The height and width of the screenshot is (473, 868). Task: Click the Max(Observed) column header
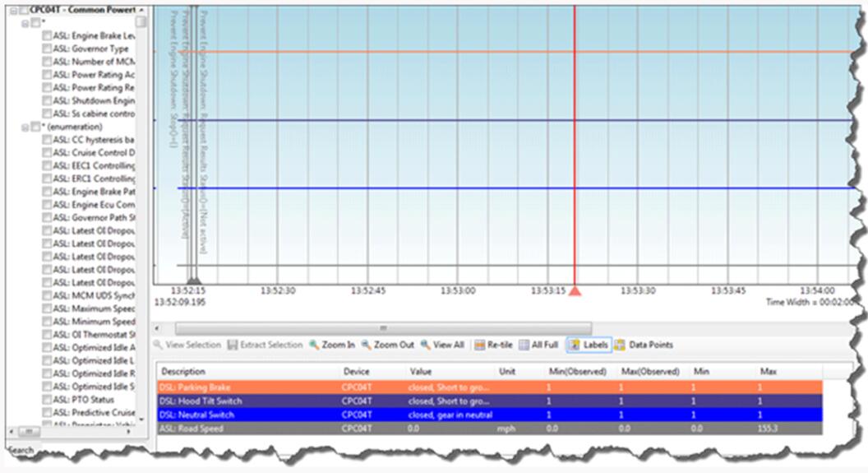point(648,372)
